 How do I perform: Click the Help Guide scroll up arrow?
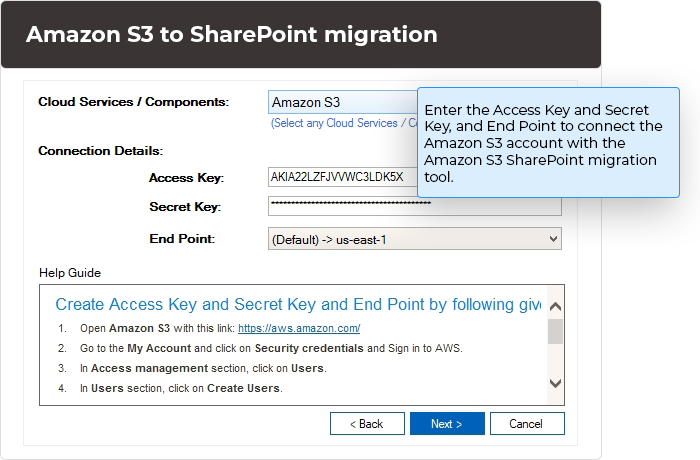point(555,306)
